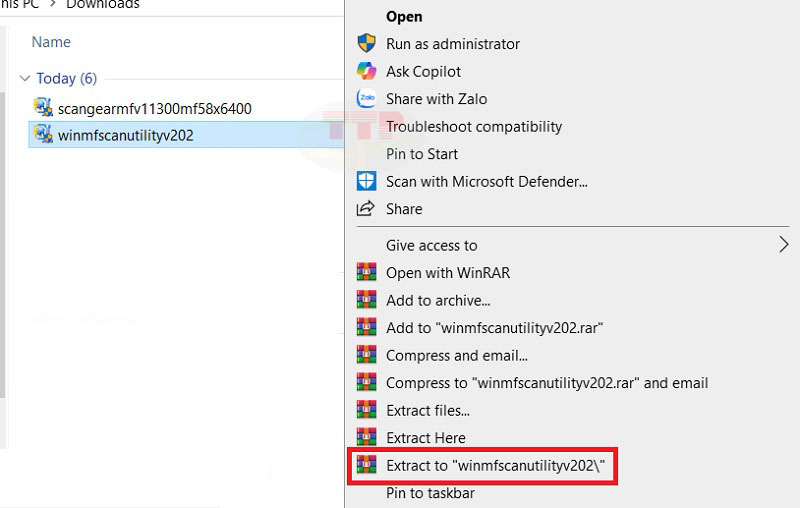Click the Share arrow icon
The height and width of the screenshot is (508, 800).
click(x=366, y=209)
